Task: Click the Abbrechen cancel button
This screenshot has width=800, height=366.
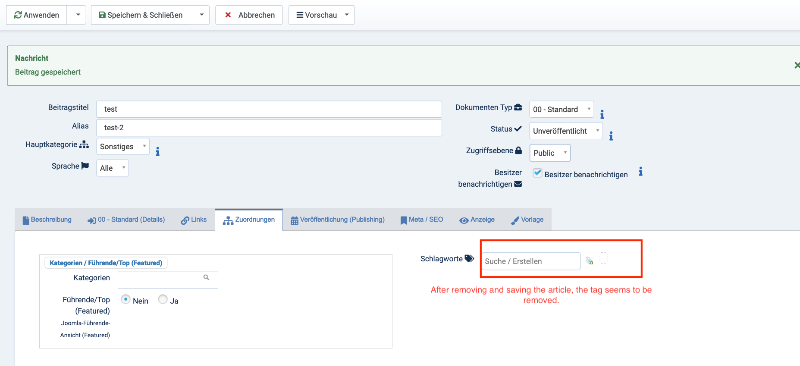Action: pyautogui.click(x=249, y=15)
